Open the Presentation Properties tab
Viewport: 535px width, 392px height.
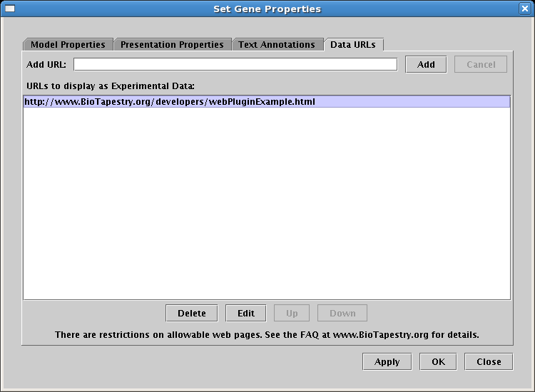tap(172, 44)
